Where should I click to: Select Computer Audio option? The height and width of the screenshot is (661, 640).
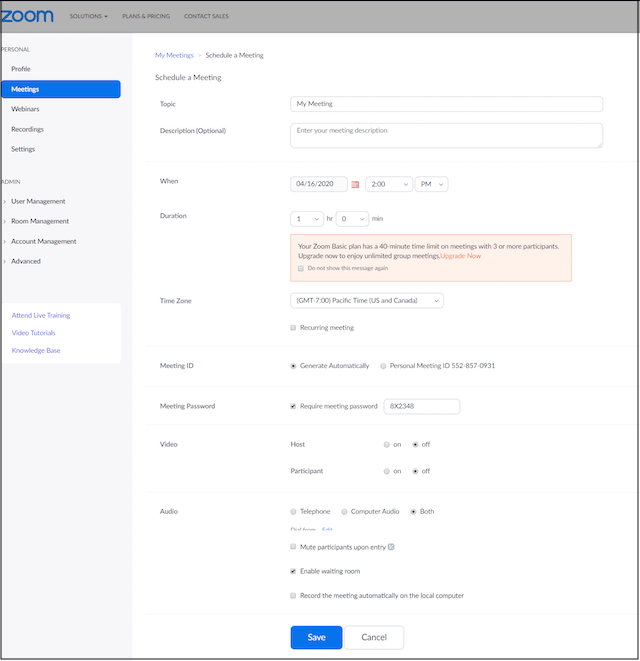pyautogui.click(x=344, y=511)
